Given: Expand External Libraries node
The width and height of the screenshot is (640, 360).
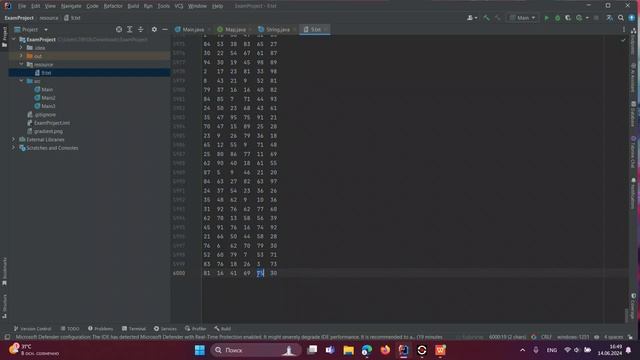Looking at the screenshot, I should (x=14, y=139).
